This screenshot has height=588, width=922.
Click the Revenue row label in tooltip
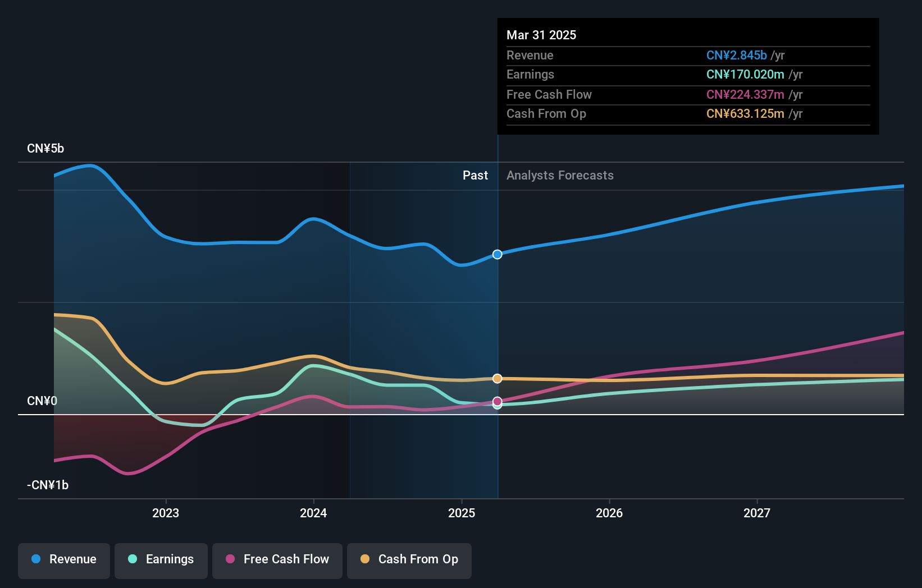coord(530,56)
